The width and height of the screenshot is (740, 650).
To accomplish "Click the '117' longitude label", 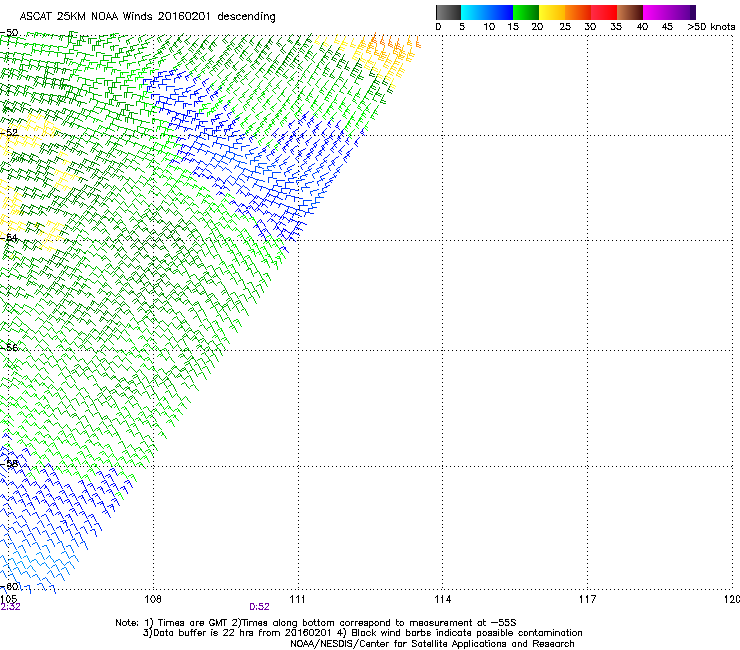I will pos(587,599).
